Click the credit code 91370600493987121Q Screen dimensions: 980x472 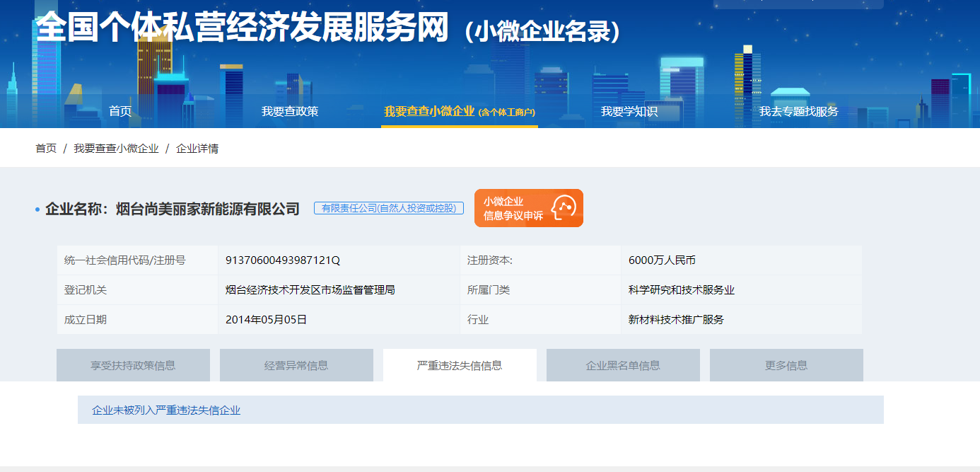pos(283,260)
